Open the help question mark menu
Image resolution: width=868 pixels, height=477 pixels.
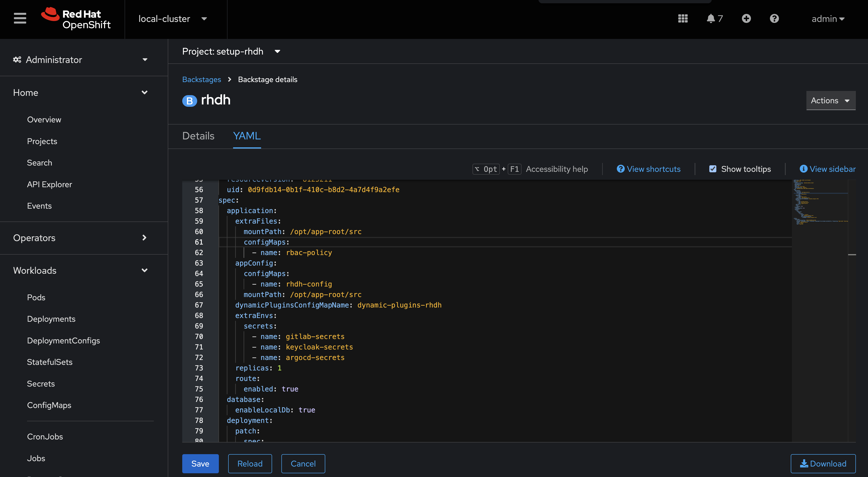point(774,18)
